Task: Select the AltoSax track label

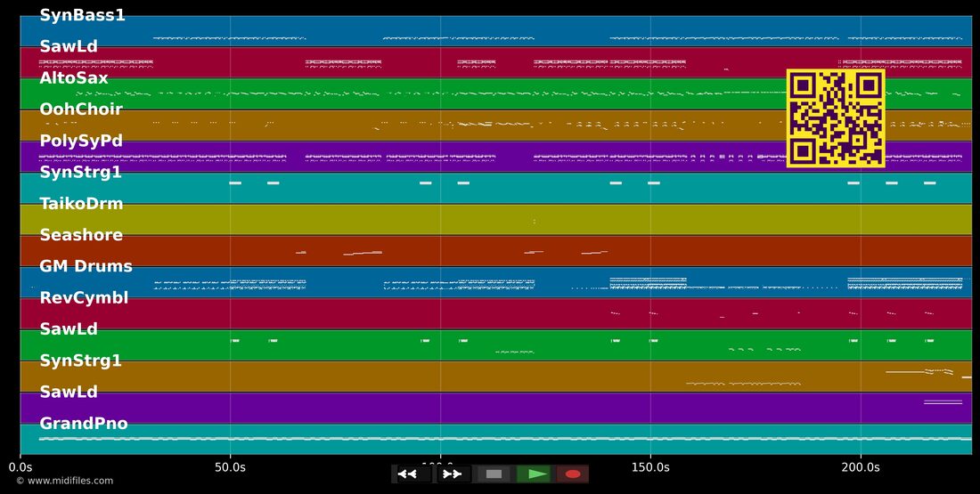Action: pyautogui.click(x=74, y=78)
